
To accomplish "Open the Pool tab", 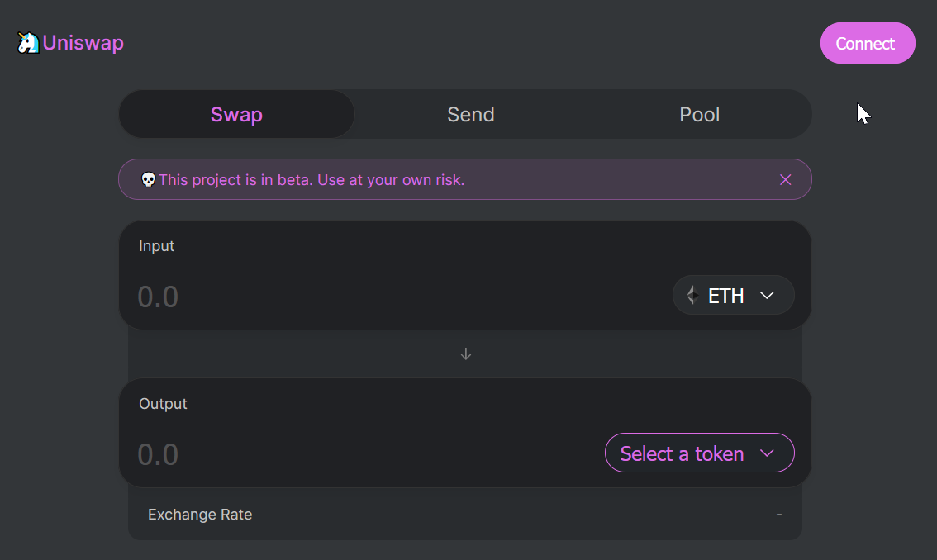I will (699, 114).
